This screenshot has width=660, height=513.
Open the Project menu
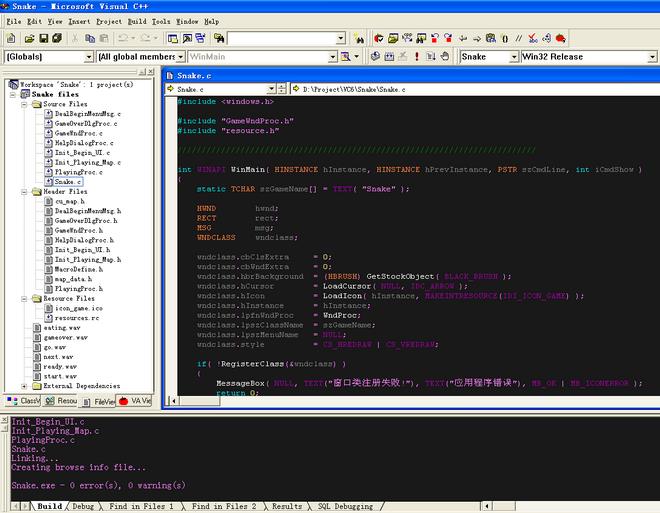point(109,21)
